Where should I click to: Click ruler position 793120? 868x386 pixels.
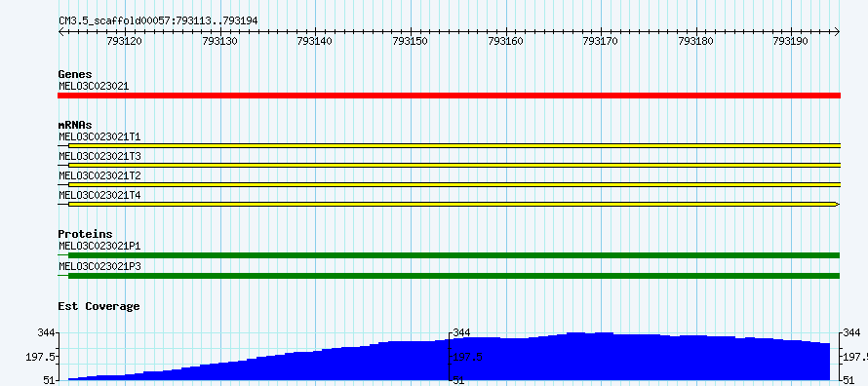[x=125, y=41]
